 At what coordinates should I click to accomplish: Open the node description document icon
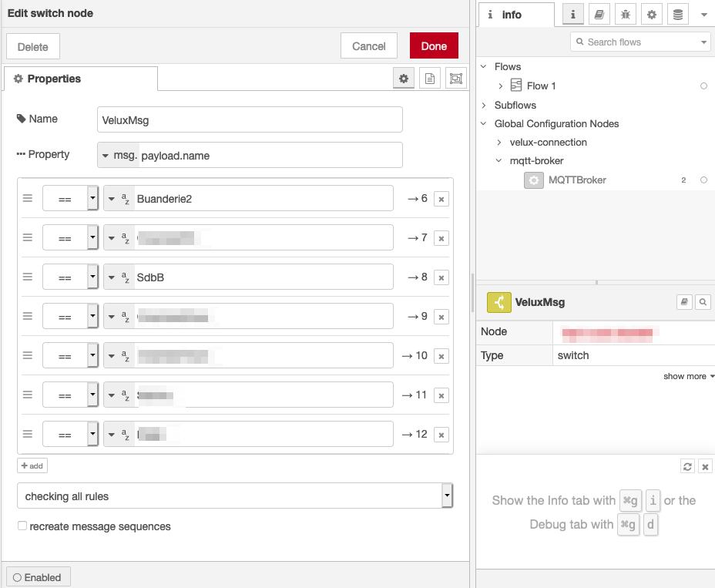pos(430,79)
